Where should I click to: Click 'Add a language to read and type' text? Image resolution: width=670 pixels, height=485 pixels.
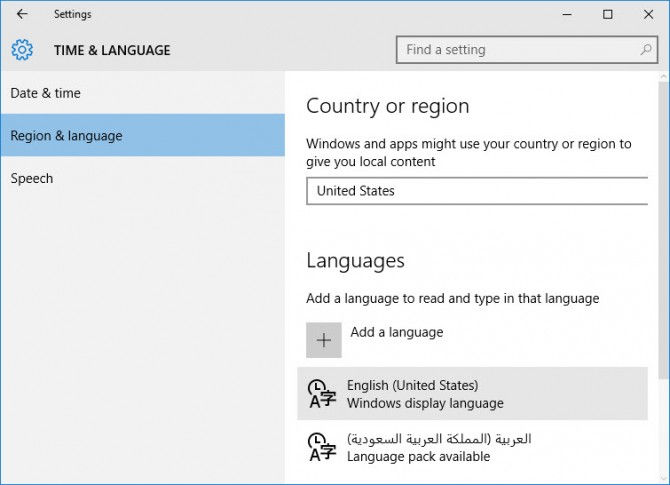tap(453, 298)
